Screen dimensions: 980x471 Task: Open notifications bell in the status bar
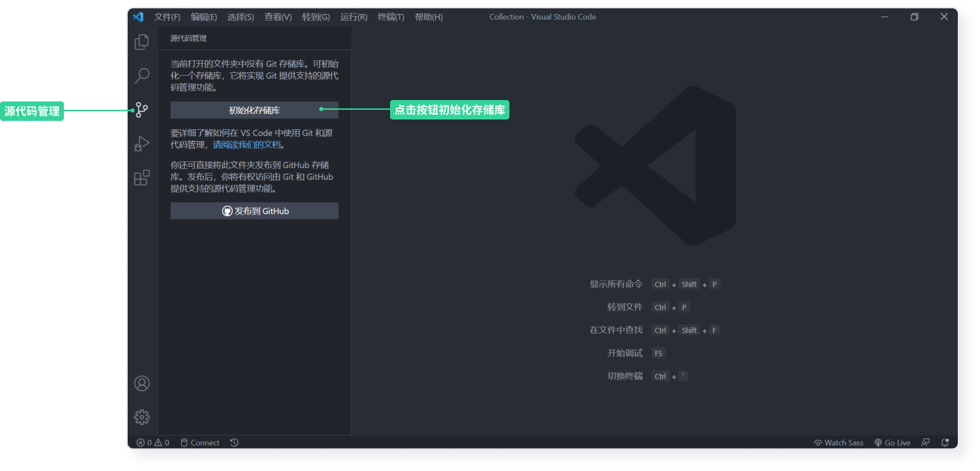coord(945,443)
